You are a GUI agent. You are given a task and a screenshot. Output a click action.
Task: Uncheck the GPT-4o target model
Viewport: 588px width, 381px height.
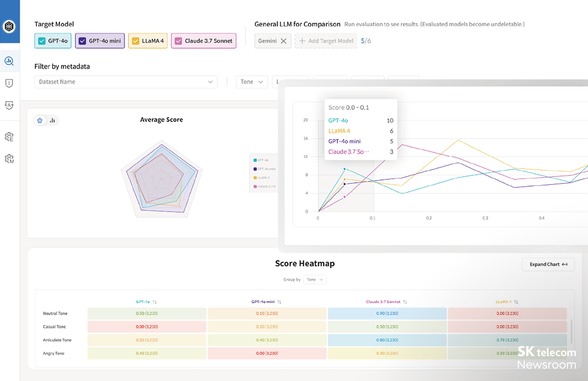click(x=41, y=40)
